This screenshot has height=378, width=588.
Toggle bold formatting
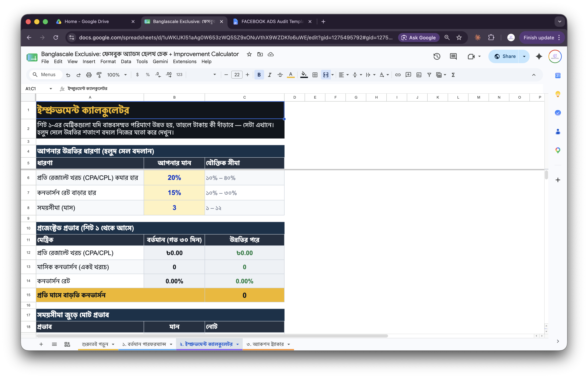tap(259, 75)
